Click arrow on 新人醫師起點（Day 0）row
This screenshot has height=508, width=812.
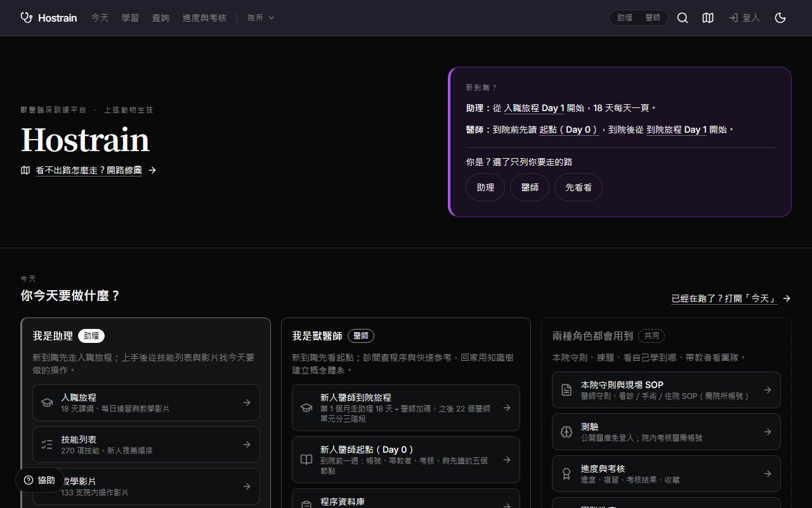[507, 460]
